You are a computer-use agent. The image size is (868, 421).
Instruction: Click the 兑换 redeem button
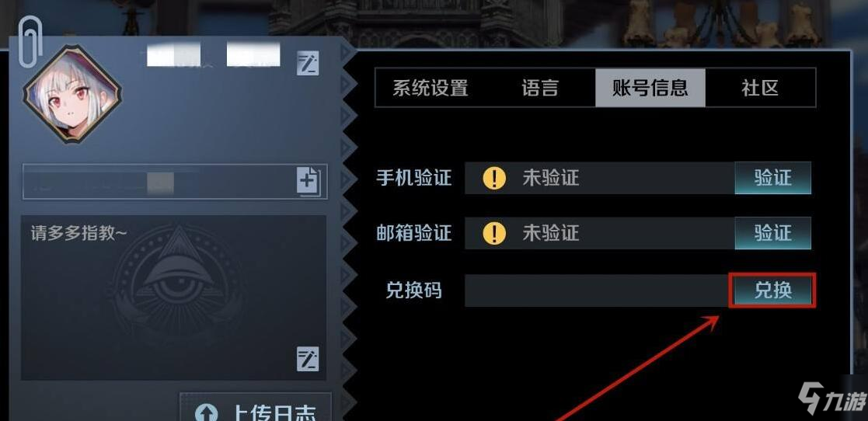tap(772, 290)
